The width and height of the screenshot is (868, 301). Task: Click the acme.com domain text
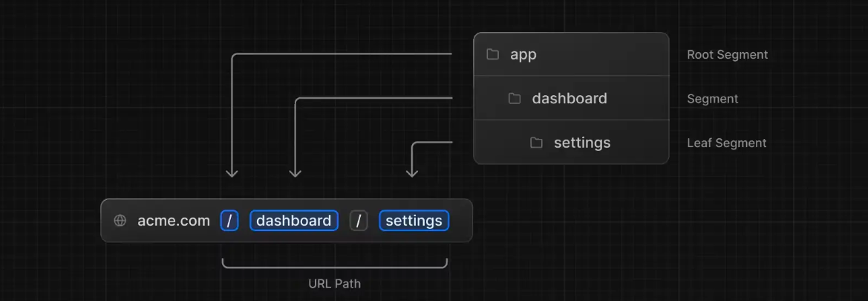click(174, 221)
